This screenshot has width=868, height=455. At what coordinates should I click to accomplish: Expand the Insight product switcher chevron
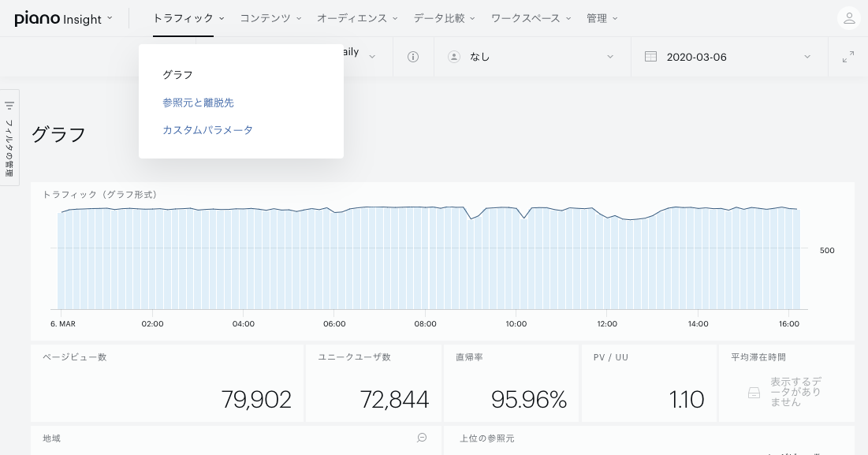click(110, 17)
